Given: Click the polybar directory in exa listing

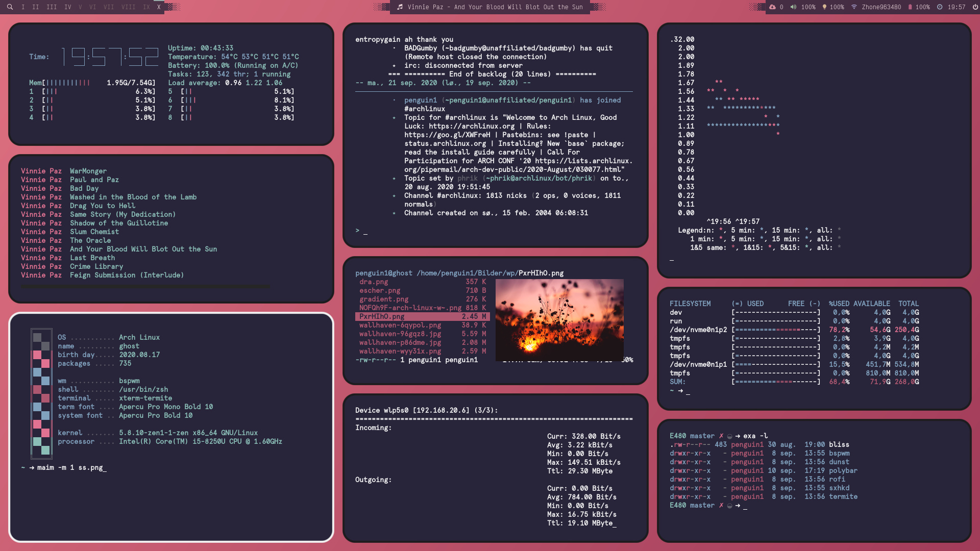Looking at the screenshot, I should point(843,470).
